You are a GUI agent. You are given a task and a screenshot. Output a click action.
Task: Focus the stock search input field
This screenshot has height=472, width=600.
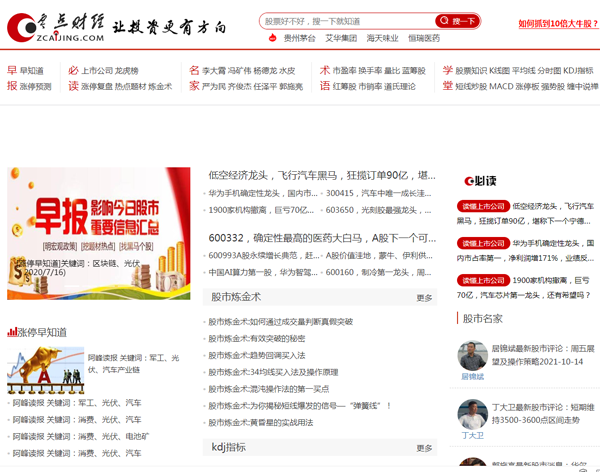(x=347, y=21)
